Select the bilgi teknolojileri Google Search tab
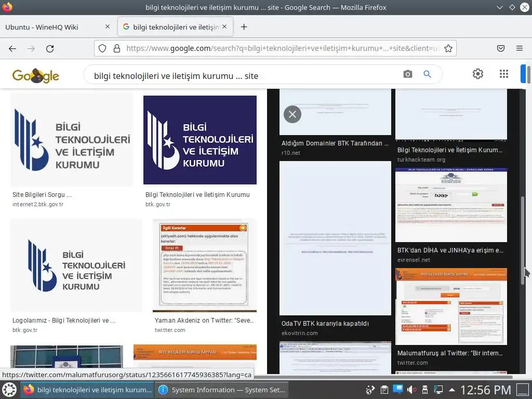Viewport: 532px width, 399px height. click(176, 27)
